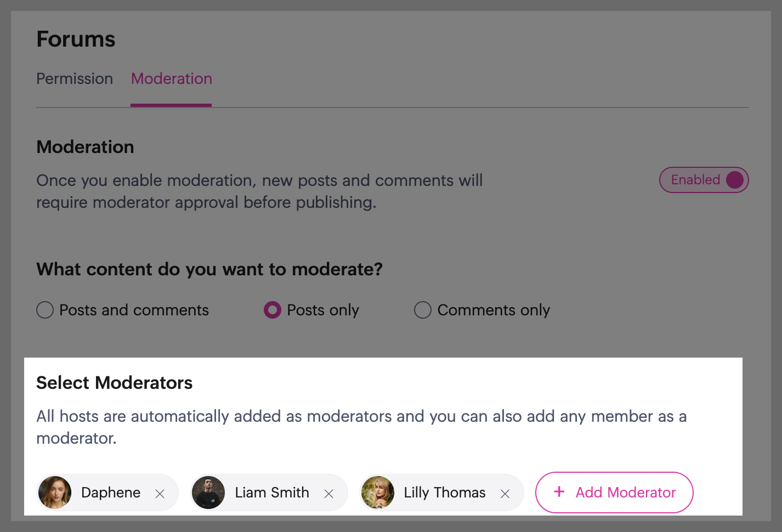
Task: Click the X beside Lilly Thomas
Action: [x=505, y=494]
